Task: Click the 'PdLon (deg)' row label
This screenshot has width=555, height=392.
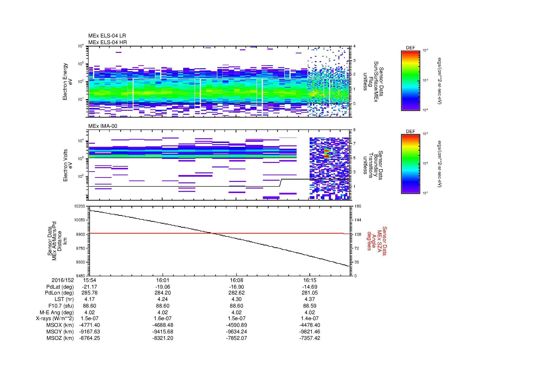Action: pos(59,293)
